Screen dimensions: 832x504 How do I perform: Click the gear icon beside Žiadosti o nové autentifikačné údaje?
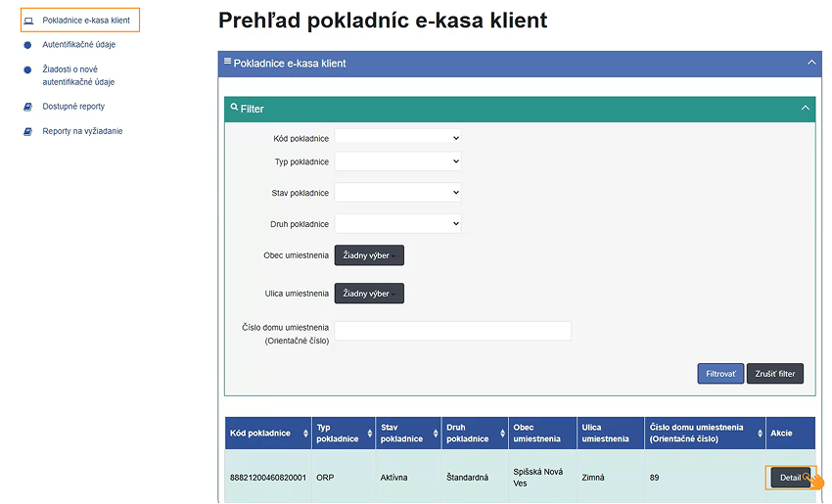28,69
